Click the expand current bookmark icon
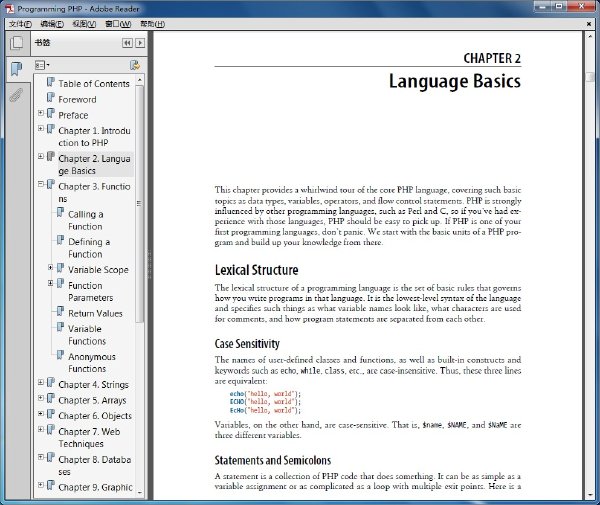 (135, 65)
